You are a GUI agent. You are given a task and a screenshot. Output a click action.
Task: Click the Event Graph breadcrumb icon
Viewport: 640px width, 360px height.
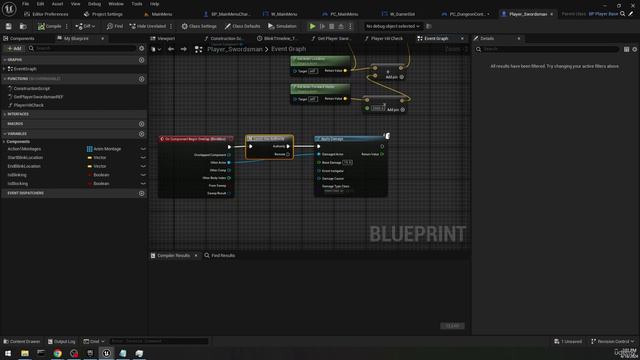[x=198, y=49]
